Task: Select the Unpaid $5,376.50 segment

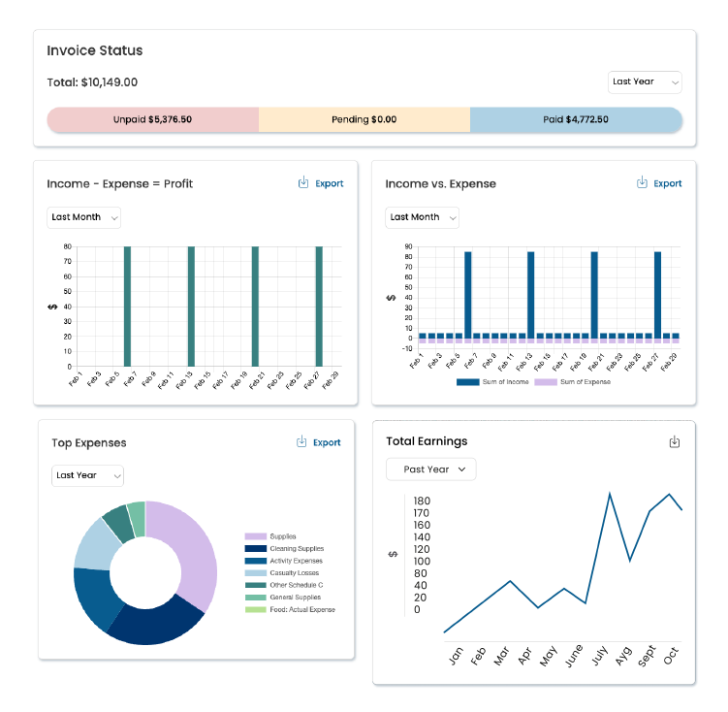Action: click(x=153, y=120)
